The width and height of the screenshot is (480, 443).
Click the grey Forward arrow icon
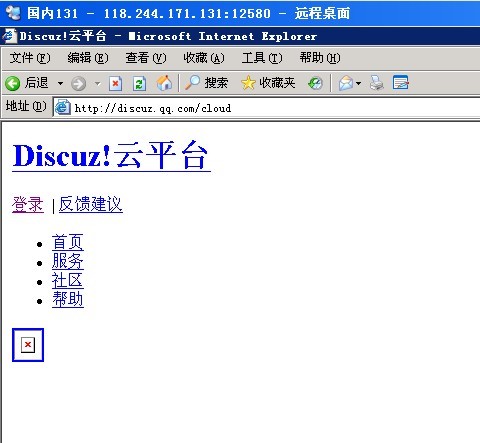(x=79, y=83)
